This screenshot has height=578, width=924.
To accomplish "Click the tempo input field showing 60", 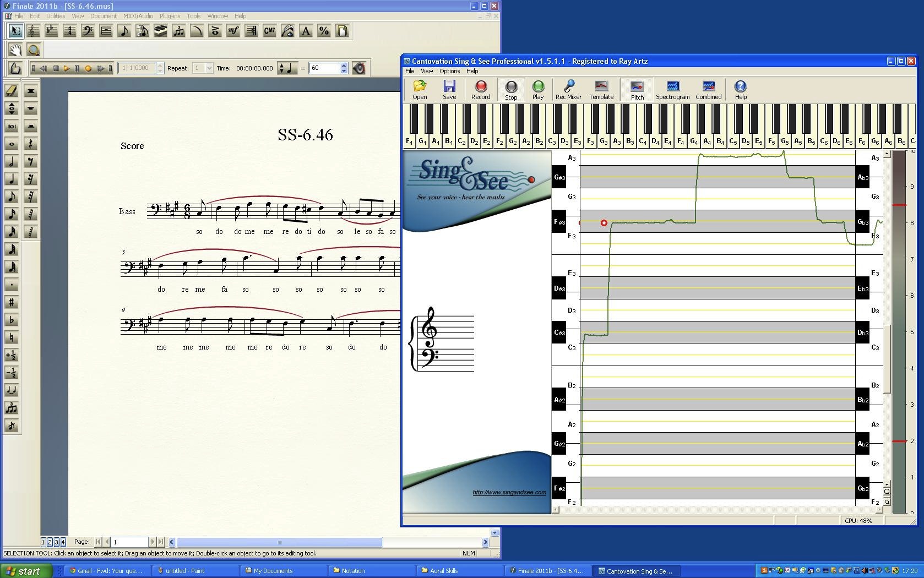I will (324, 68).
